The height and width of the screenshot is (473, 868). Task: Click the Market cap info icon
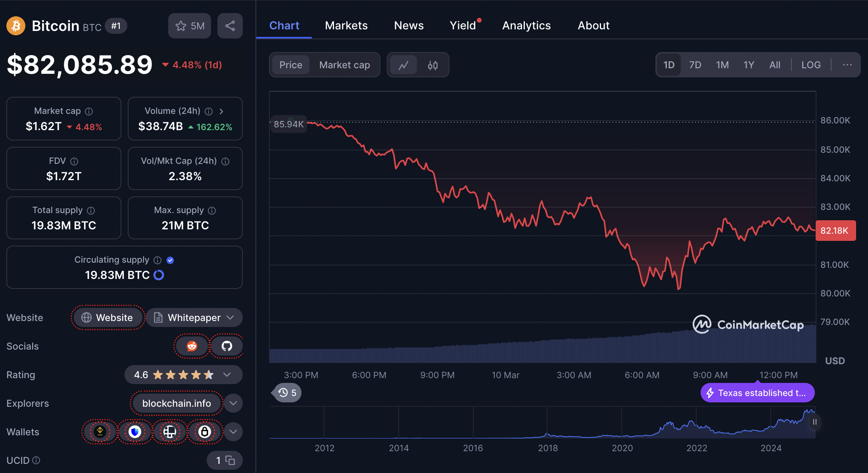click(x=89, y=112)
